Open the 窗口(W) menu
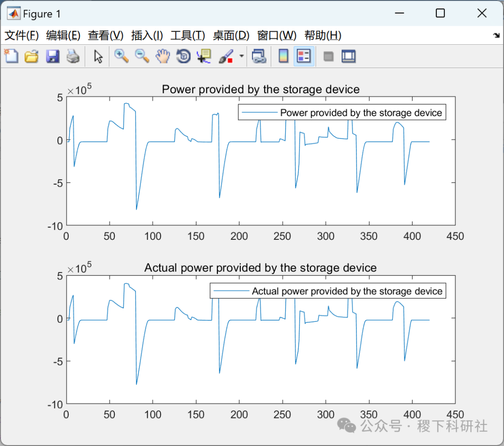 277,35
